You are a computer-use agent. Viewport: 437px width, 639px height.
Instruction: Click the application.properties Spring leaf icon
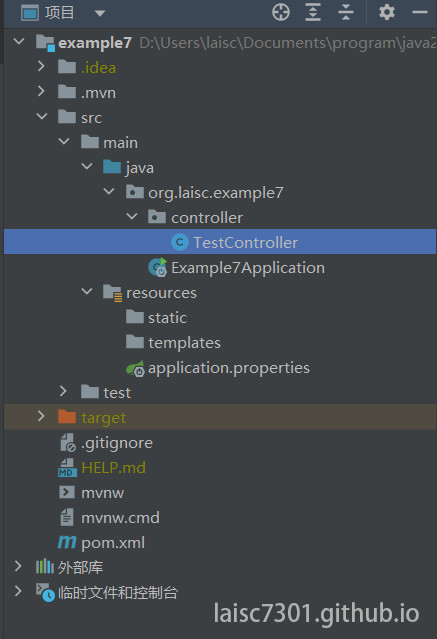coord(135,368)
